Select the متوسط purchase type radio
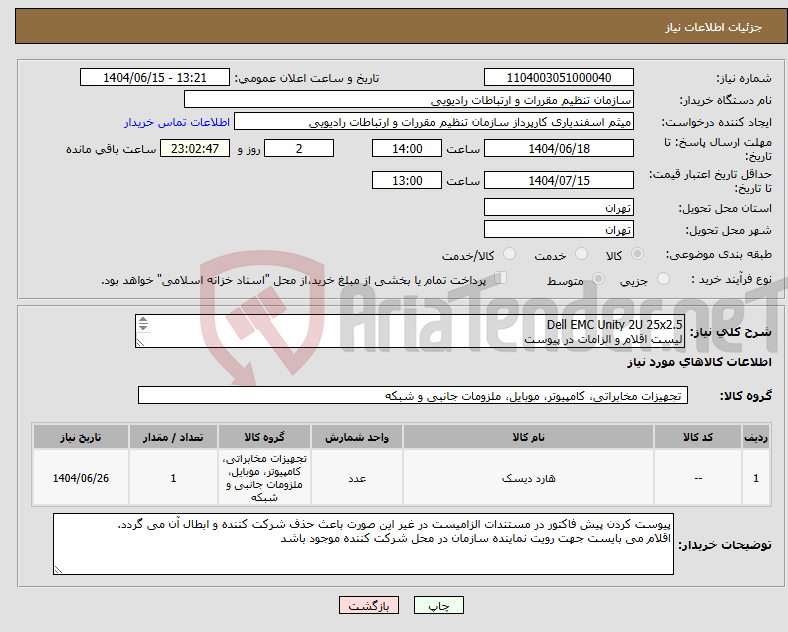 tap(598, 279)
